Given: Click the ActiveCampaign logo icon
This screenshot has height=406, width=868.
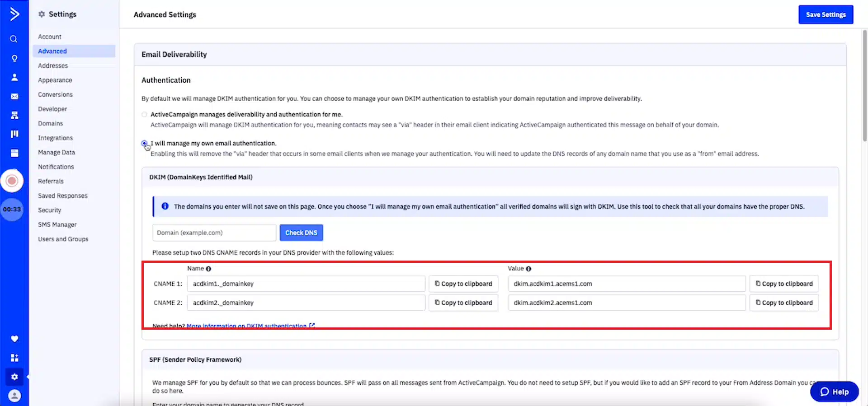Looking at the screenshot, I should (x=14, y=14).
